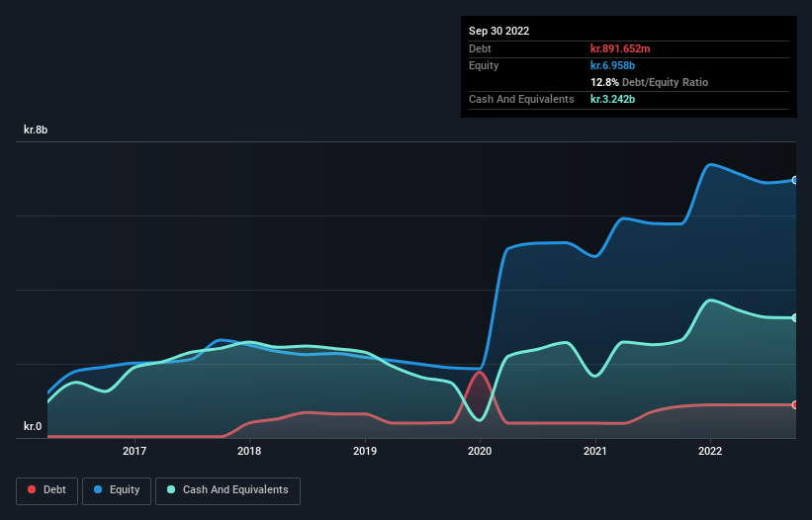Image resolution: width=812 pixels, height=520 pixels.
Task: Click the 12.8% Debt/Equity Ratio text
Action: [x=649, y=82]
